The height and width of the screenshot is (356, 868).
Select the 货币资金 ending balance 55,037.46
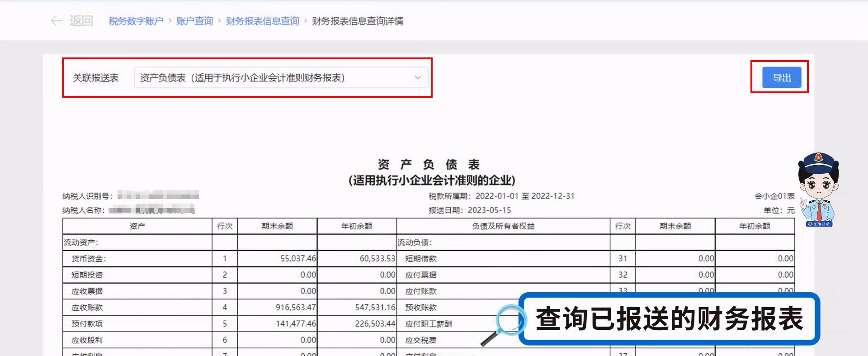[x=298, y=259]
